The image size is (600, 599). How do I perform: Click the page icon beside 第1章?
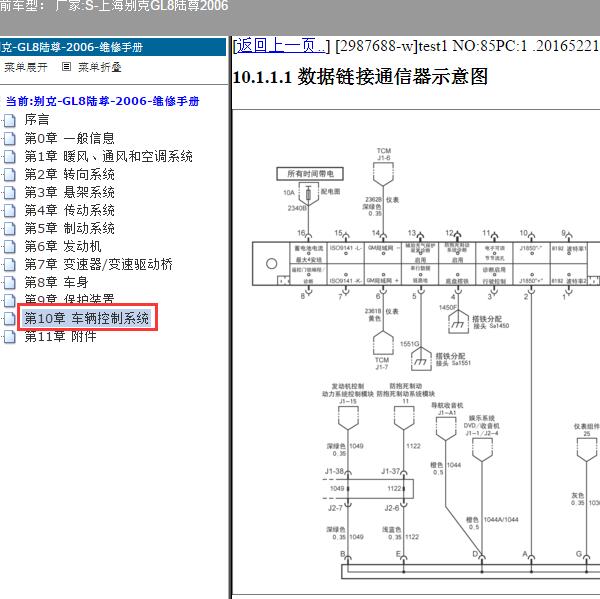[x=10, y=157]
